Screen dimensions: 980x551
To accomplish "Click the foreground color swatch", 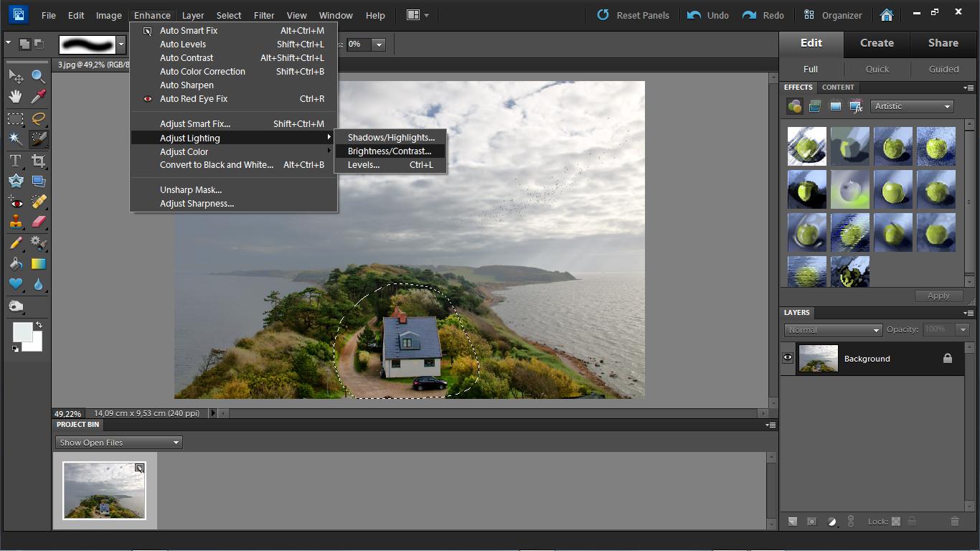I will [22, 332].
